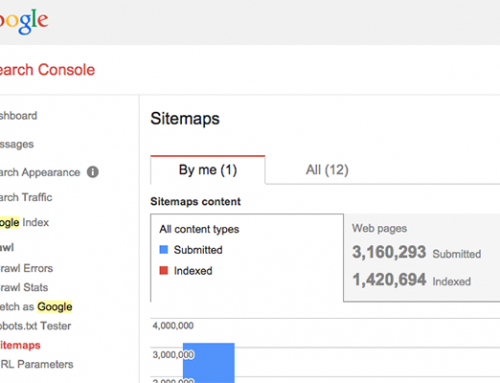Open Fetch as Google page

click(36, 307)
